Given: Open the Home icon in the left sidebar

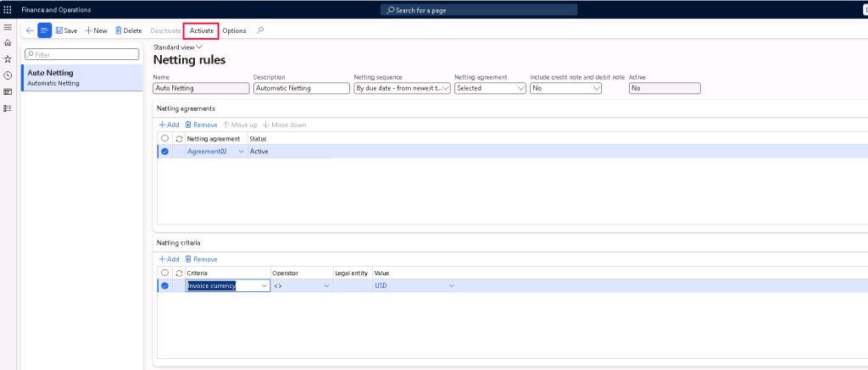Looking at the screenshot, I should point(8,42).
